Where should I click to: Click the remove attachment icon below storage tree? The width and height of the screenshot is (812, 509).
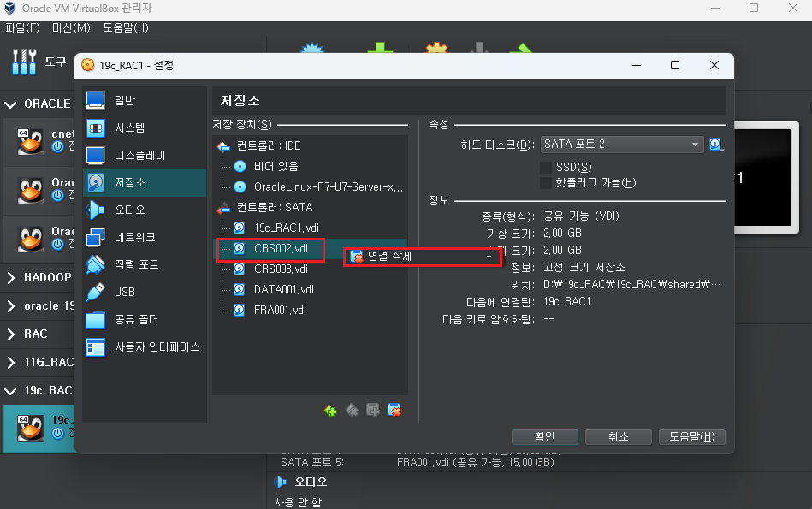point(394,411)
